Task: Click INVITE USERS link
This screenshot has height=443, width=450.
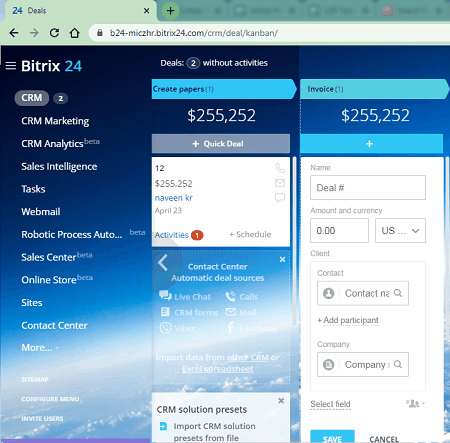Action: (x=42, y=419)
